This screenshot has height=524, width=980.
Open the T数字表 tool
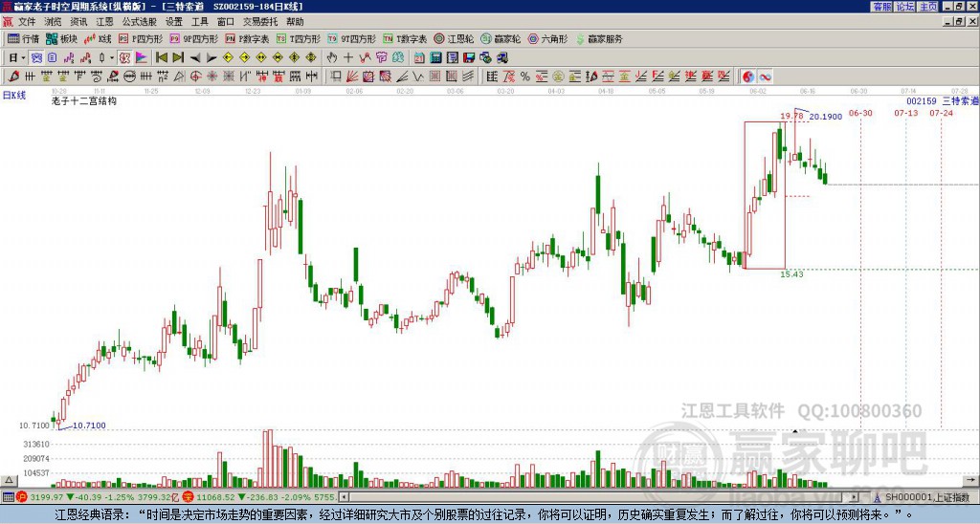click(x=405, y=38)
